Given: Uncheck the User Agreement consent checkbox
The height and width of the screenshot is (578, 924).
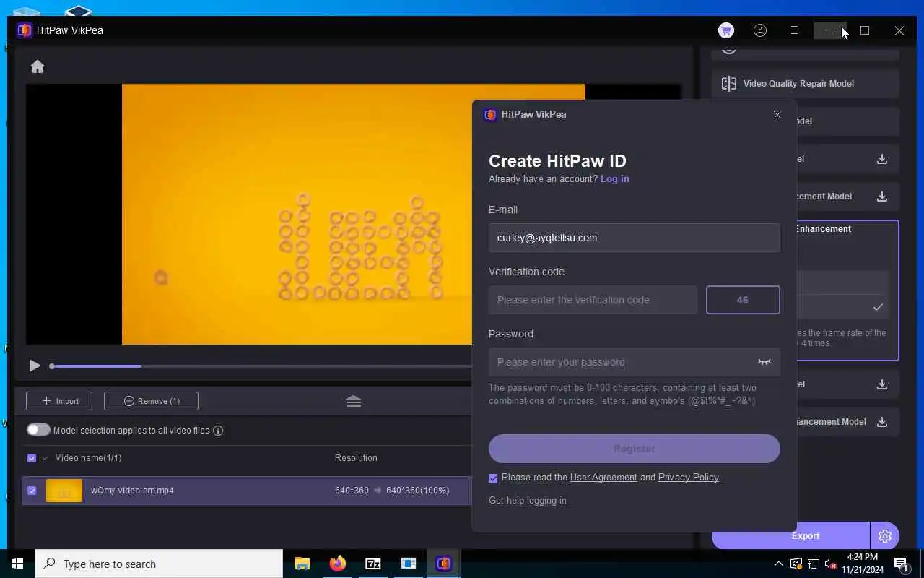Looking at the screenshot, I should (493, 478).
